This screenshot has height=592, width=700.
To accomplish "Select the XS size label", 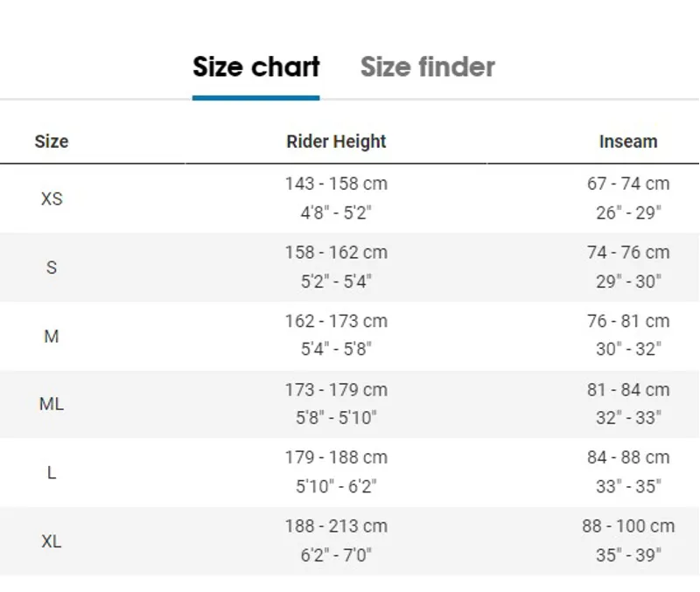I will [x=52, y=199].
